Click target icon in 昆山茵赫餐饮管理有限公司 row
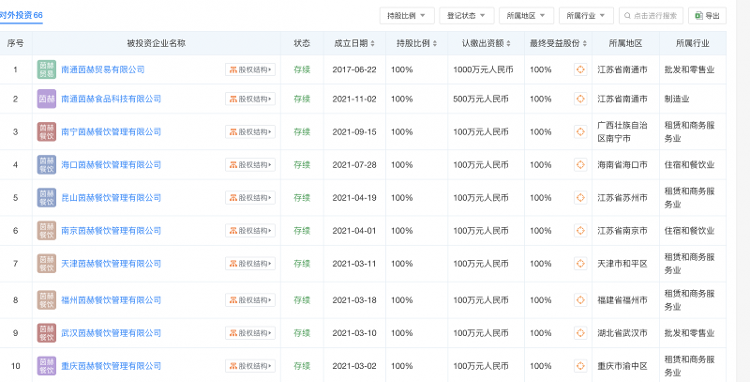The height and width of the screenshot is (382, 750). (580, 198)
